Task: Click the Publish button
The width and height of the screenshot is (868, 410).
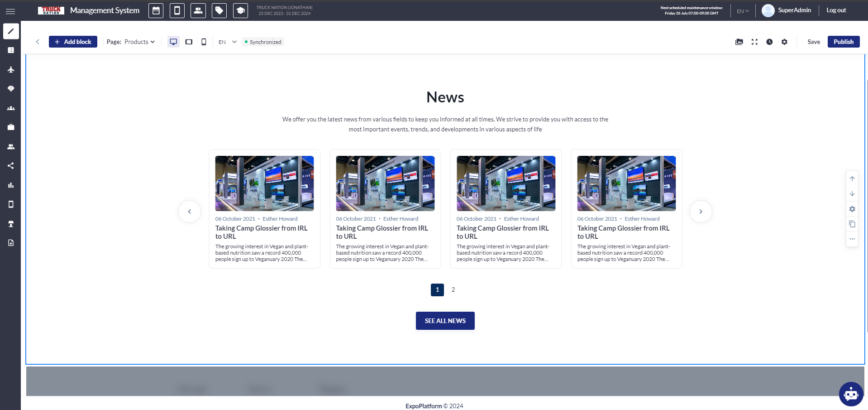Action: pos(844,42)
